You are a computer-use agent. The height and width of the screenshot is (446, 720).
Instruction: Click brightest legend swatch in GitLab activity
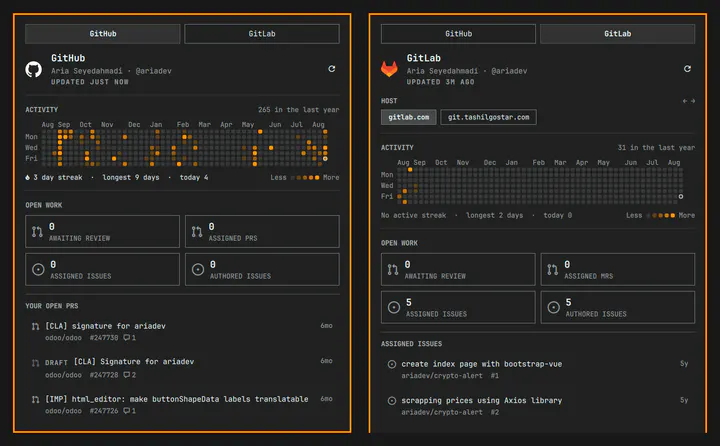click(x=673, y=215)
